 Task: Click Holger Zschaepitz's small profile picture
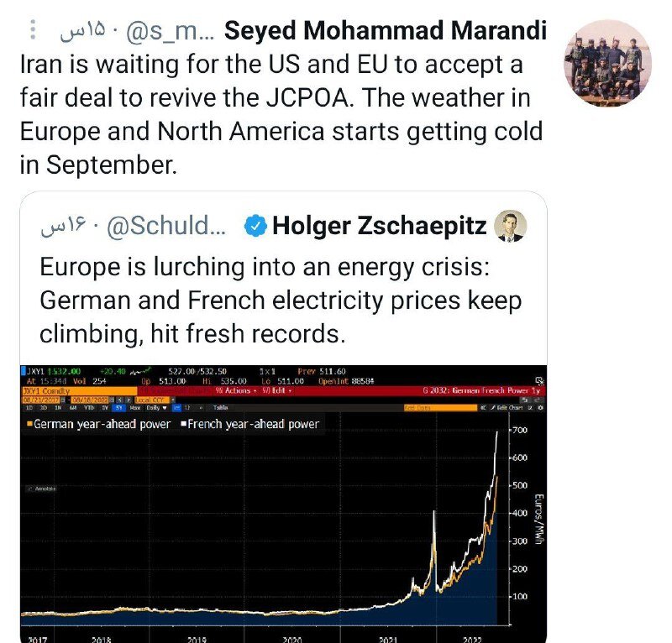[x=510, y=226]
